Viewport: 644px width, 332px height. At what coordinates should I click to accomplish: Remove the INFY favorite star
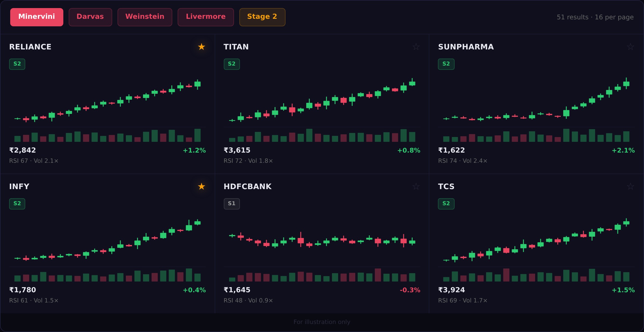tap(202, 186)
